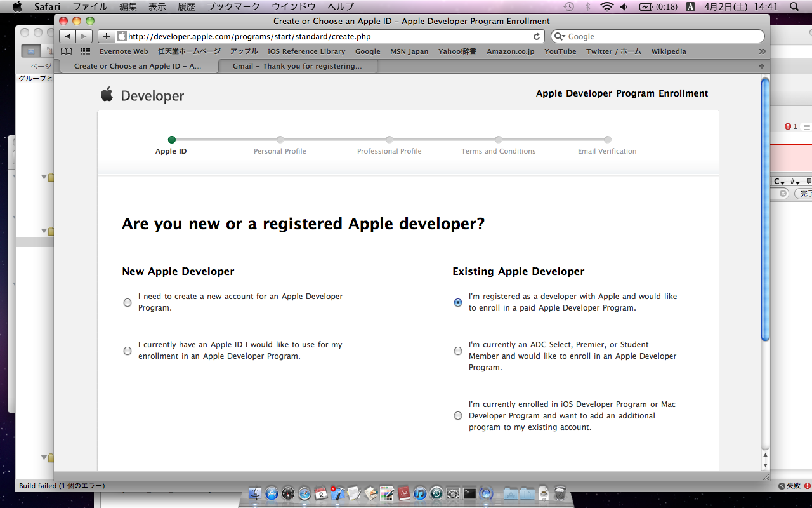Select 'currently enrolled in iOS Developer Program' radio
Screen dimensions: 812x508
(x=458, y=416)
